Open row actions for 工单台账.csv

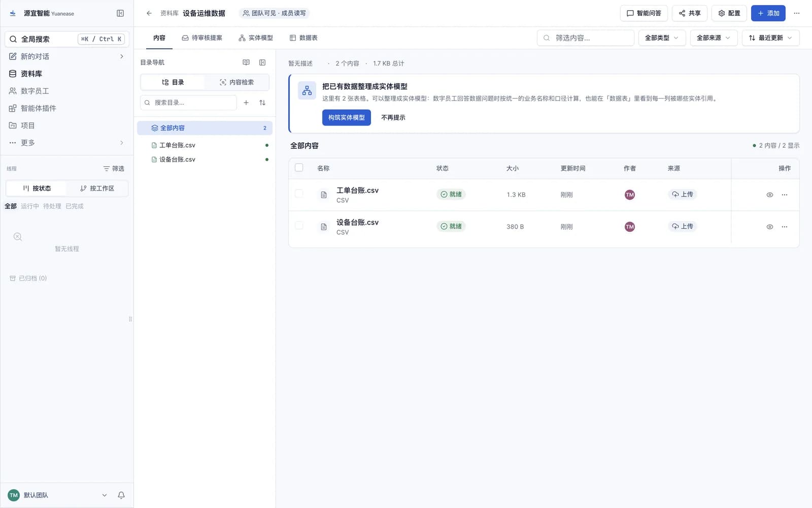(x=785, y=195)
